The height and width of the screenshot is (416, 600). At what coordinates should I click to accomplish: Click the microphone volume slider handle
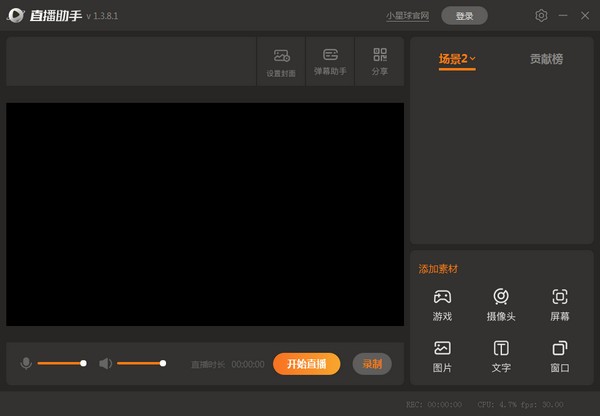[83, 363]
